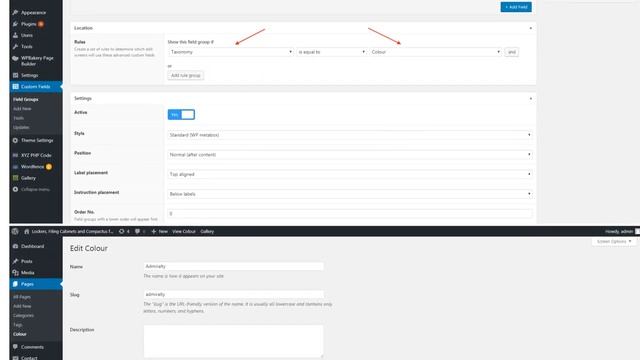
Task: Click the Wordfence shield icon
Action: [x=16, y=167]
